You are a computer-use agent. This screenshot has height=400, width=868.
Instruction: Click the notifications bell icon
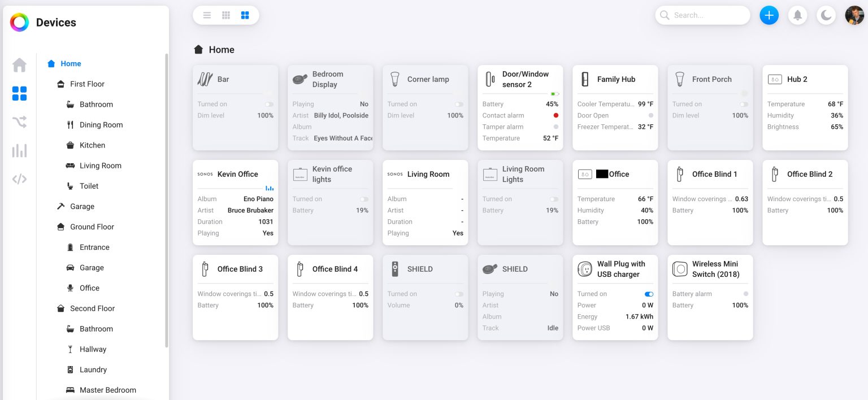coord(798,15)
